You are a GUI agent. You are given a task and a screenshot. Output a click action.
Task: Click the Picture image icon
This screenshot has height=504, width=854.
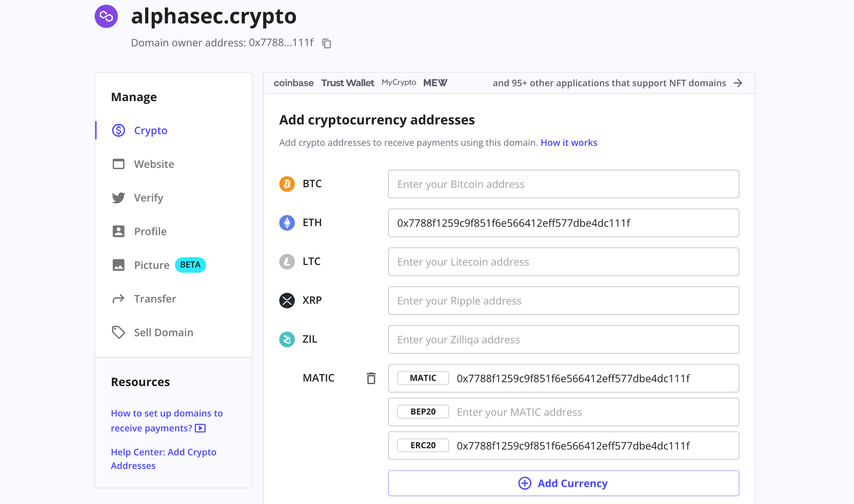pos(118,265)
